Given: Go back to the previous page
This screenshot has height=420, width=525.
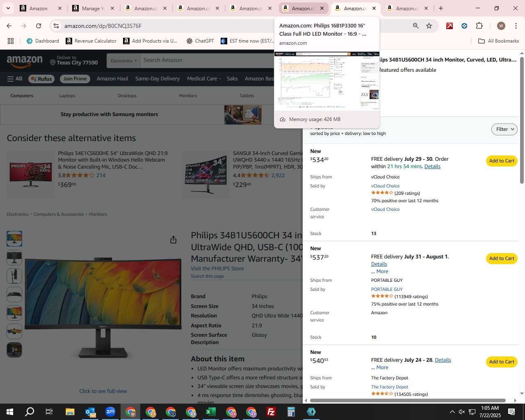Looking at the screenshot, I should point(9,26).
